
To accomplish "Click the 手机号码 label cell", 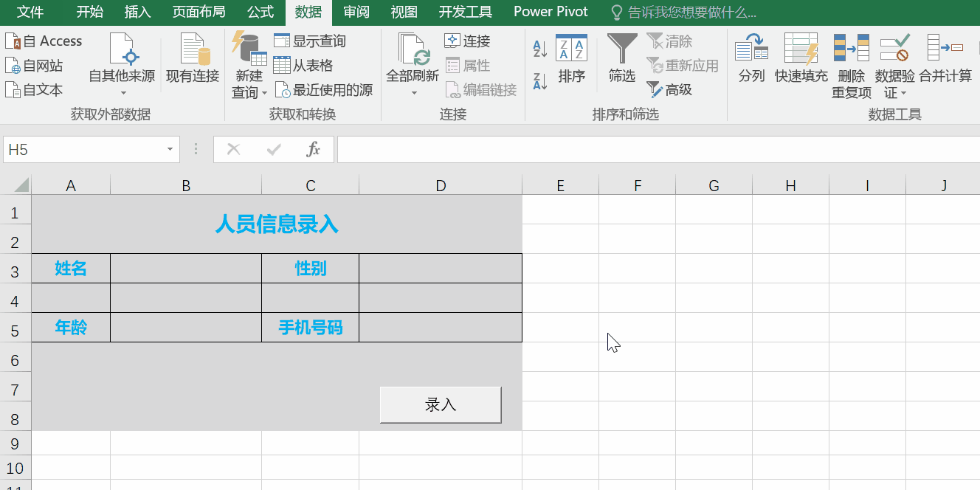I will pos(311,328).
